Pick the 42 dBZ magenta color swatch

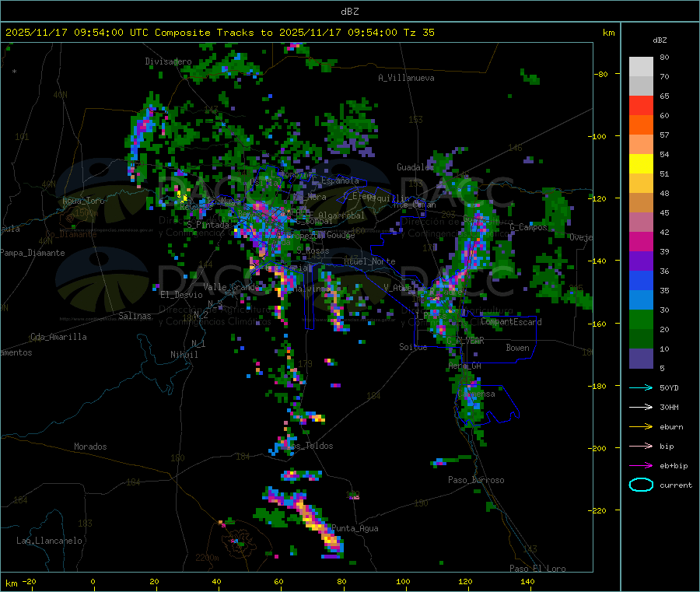pos(641,241)
